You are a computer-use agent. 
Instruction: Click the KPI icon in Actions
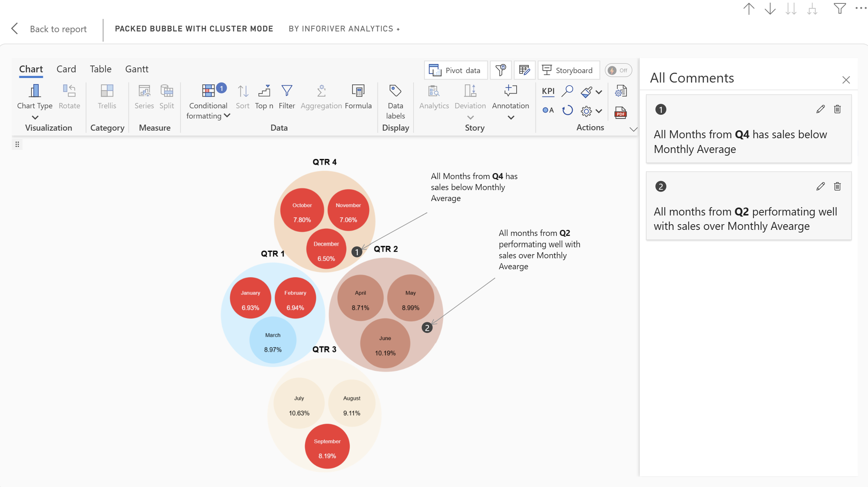548,91
